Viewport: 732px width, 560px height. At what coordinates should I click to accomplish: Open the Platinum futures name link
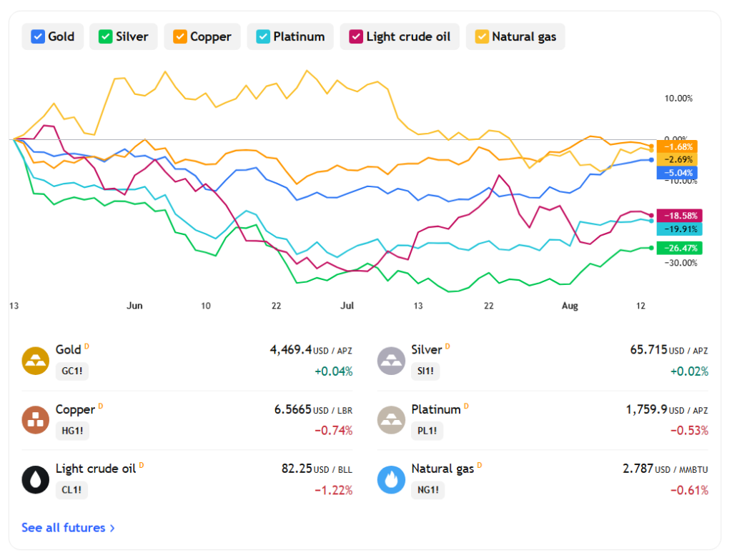[436, 409]
